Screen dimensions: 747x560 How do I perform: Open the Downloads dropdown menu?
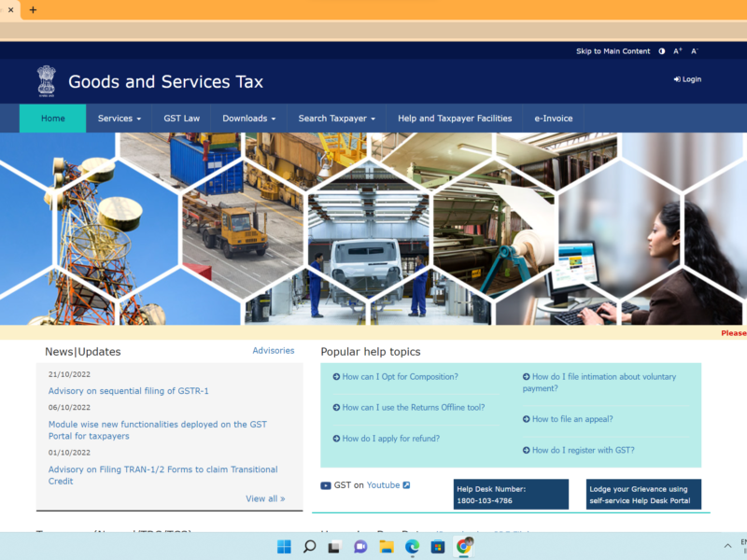click(249, 119)
